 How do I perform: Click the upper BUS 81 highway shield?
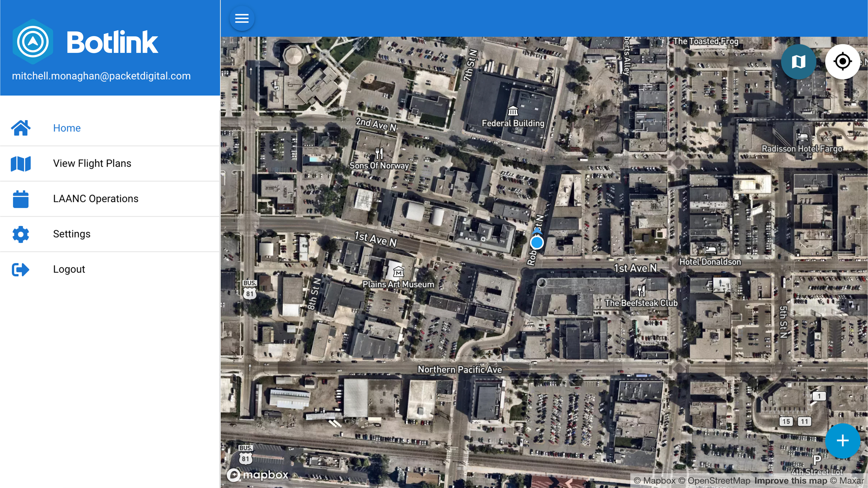[x=249, y=290]
